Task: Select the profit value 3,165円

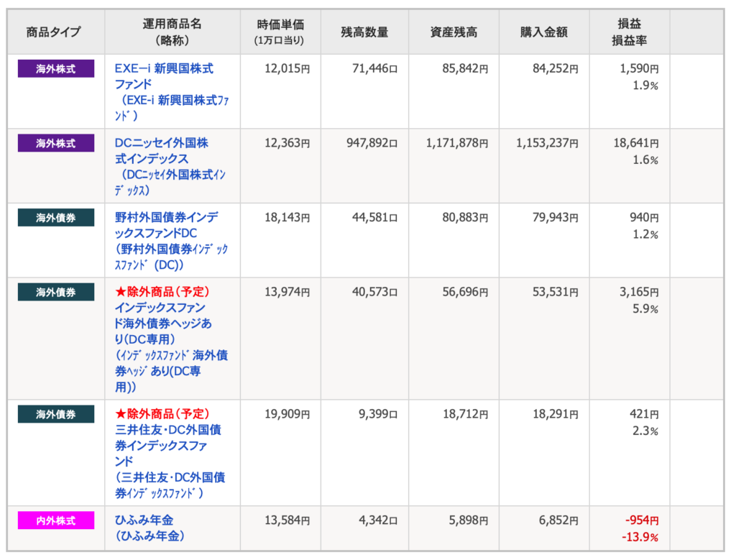Action: pos(639,292)
